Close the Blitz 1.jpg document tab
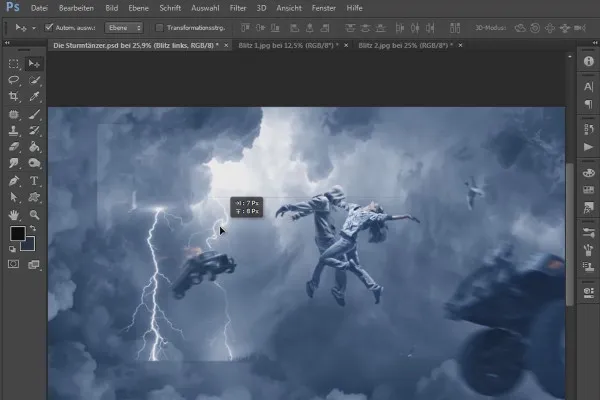This screenshot has width=600, height=400. 346,45
